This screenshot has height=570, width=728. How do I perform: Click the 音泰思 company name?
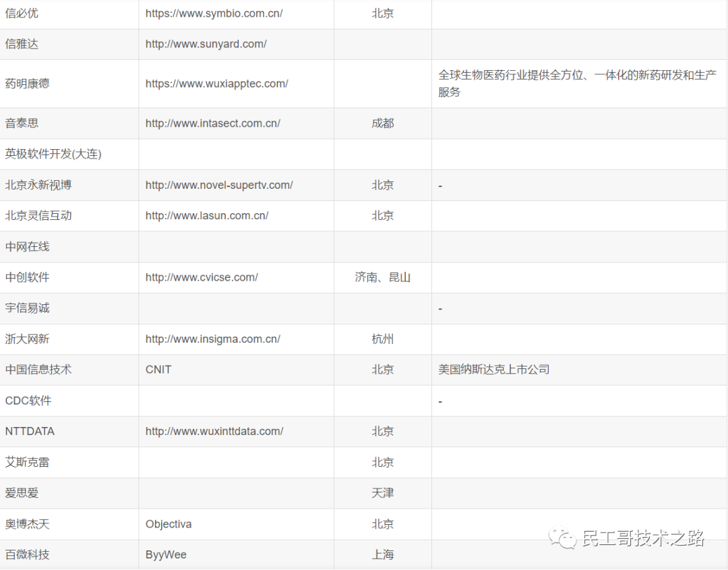click(22, 123)
